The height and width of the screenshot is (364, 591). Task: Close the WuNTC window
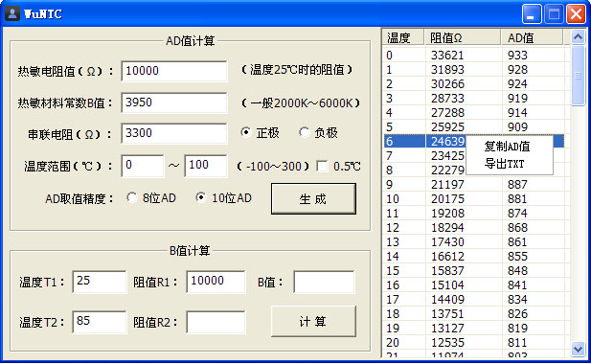coord(576,14)
